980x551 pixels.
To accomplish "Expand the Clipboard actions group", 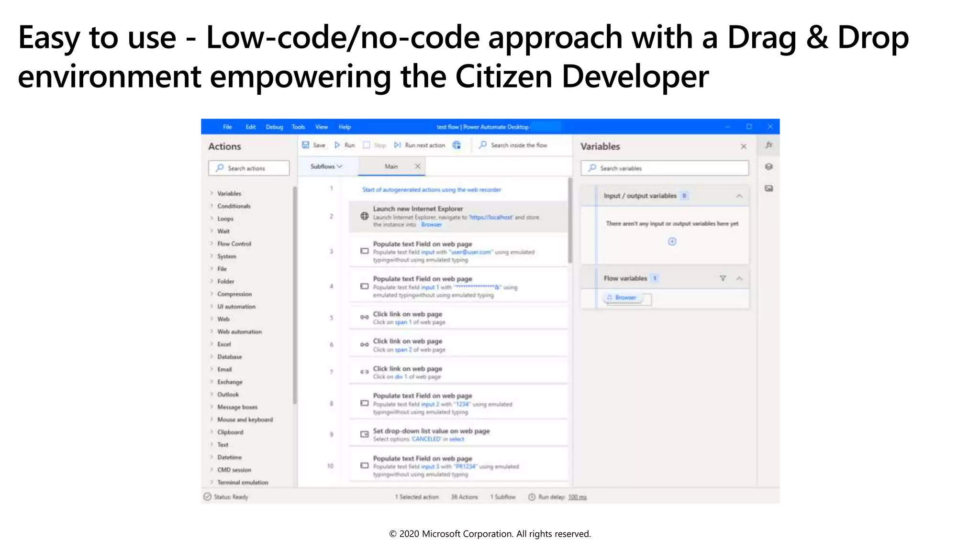I will click(x=212, y=432).
